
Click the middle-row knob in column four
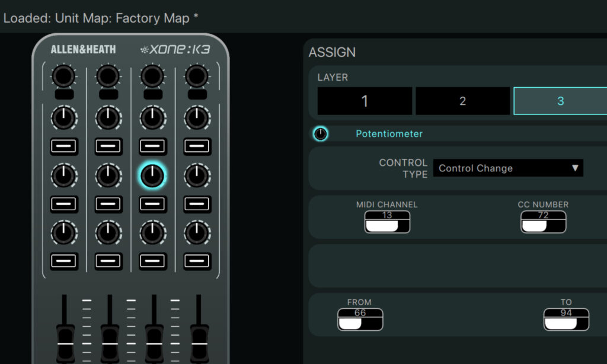[x=197, y=174]
